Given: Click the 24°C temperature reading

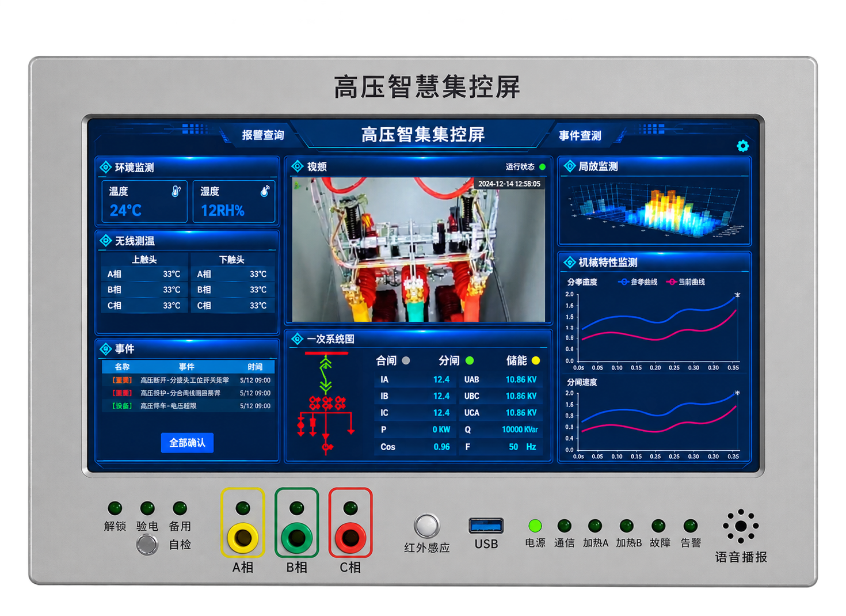Looking at the screenshot, I should [x=125, y=211].
